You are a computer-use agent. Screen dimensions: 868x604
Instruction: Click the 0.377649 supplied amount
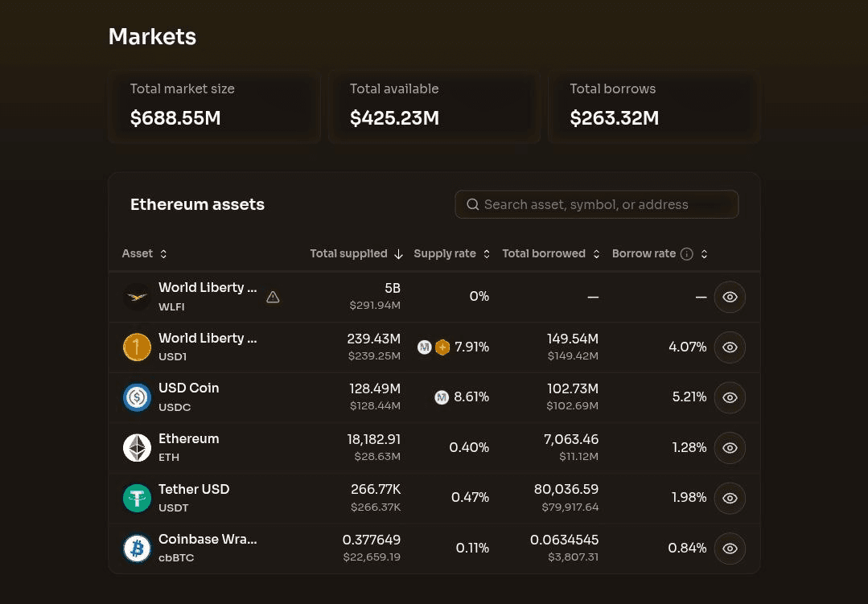(x=372, y=540)
